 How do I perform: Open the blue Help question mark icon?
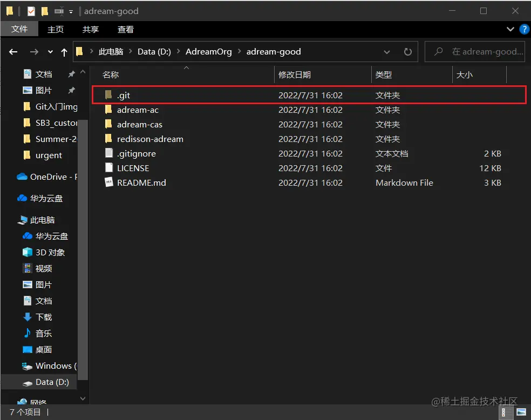[x=524, y=29]
